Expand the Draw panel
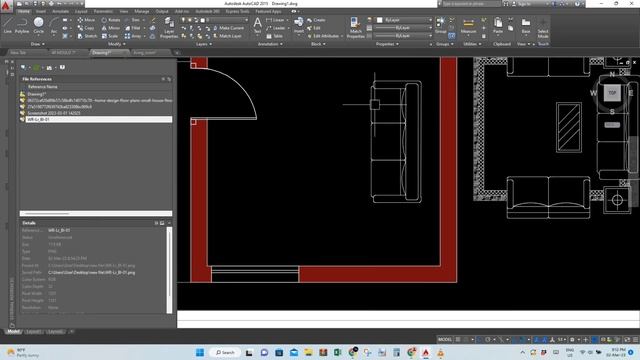This screenshot has width=640, height=360. [38, 44]
